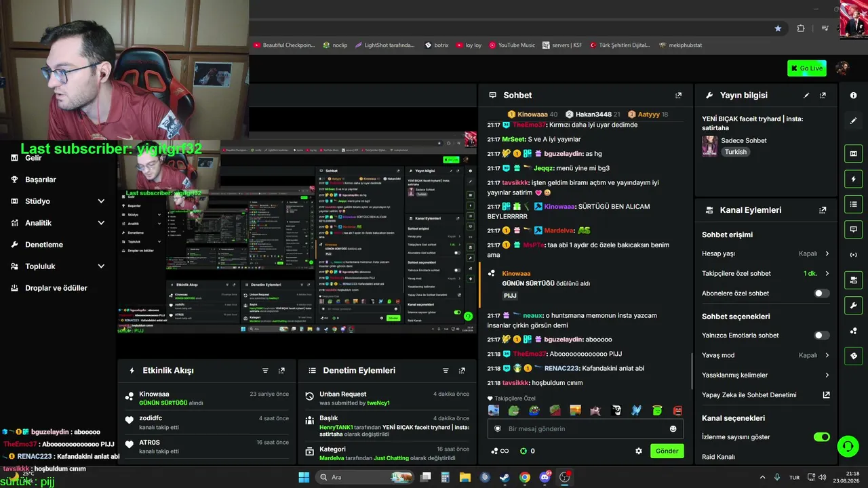The width and height of the screenshot is (868, 488).
Task: Pop out the Etkinlik Akışı panel
Action: click(281, 371)
